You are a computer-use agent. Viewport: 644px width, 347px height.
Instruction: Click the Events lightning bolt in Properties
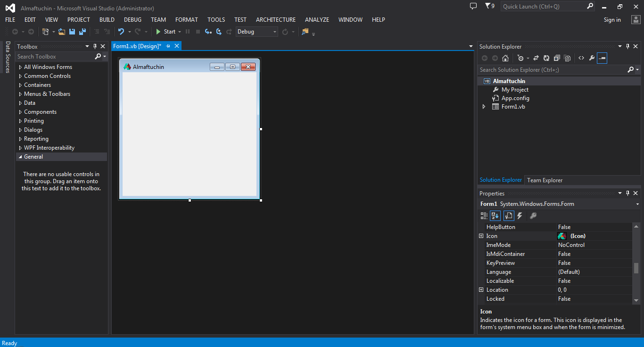pos(520,216)
